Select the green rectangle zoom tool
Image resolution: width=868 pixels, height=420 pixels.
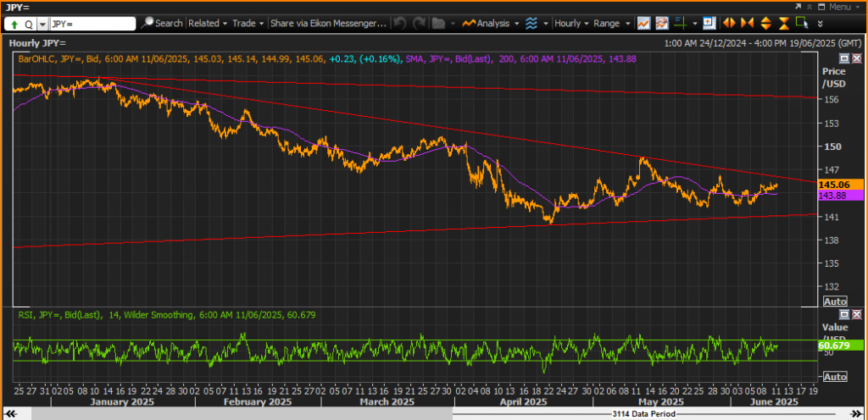(x=802, y=23)
